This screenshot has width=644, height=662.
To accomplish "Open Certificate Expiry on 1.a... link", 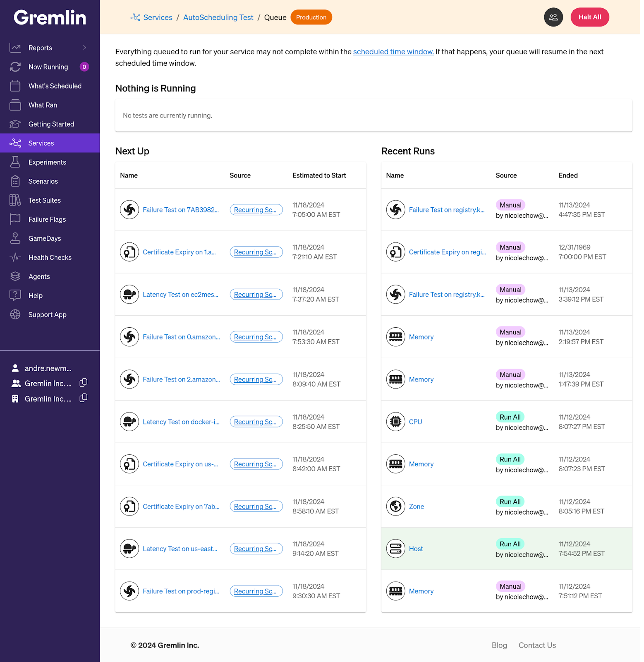I will [179, 252].
